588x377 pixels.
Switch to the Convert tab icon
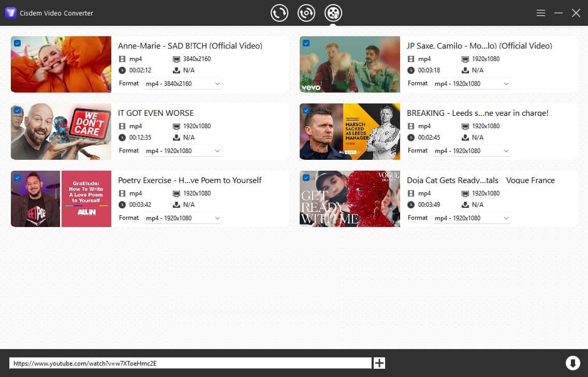pyautogui.click(x=280, y=13)
